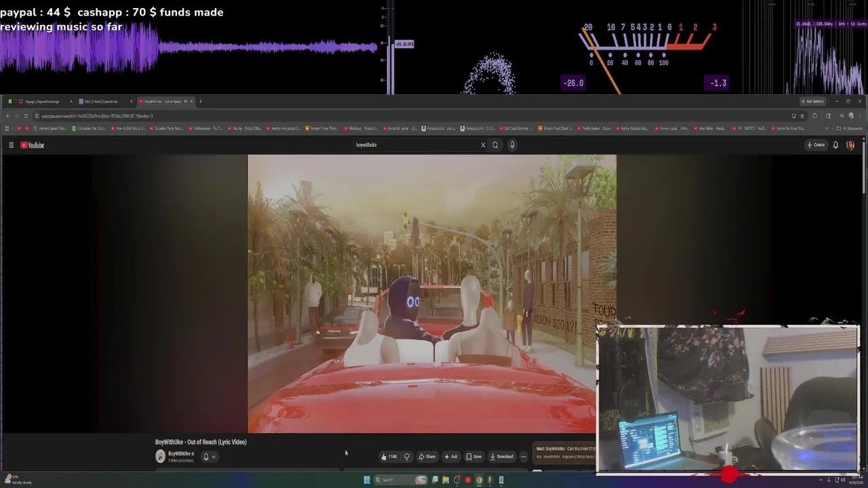The image size is (868, 488).
Task: Click the video player to pause
Action: (x=432, y=293)
